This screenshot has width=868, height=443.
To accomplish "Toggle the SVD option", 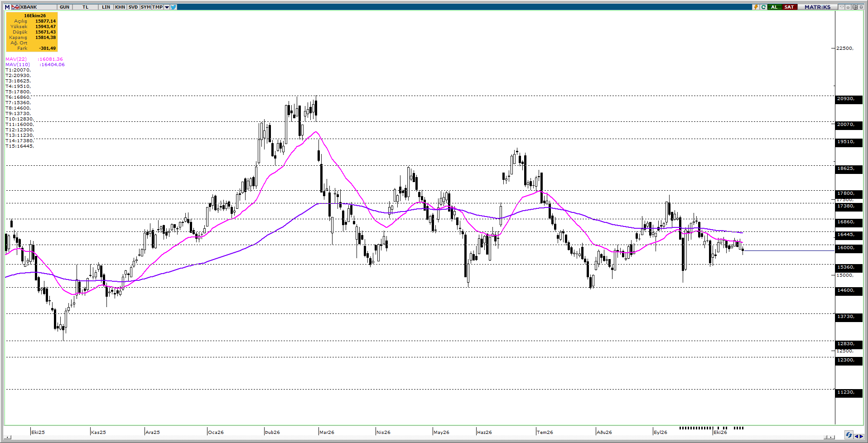I will coord(133,7).
